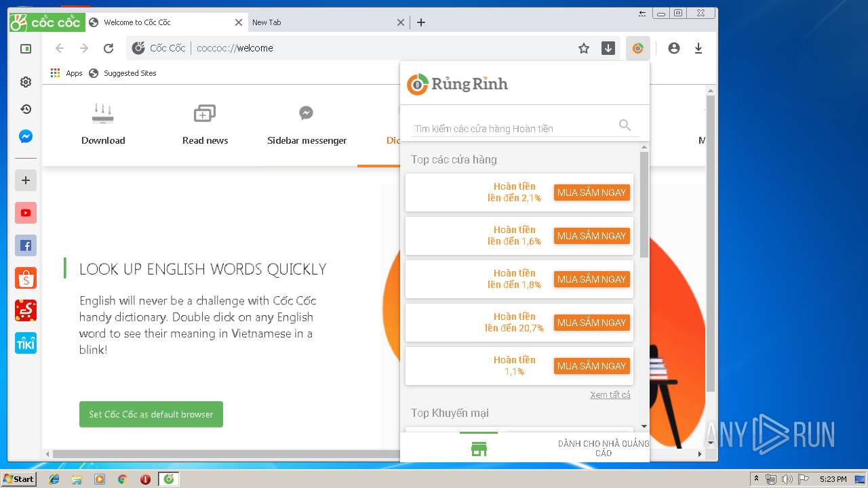Open Opera from the taskbar
This screenshot has height=488, width=868.
(x=145, y=479)
